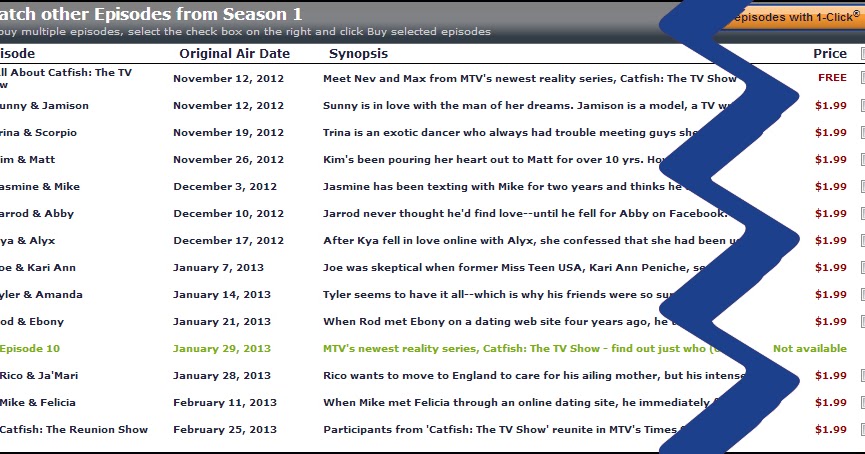Click the $1.99 price in the Mike & Felicia row

831,403
